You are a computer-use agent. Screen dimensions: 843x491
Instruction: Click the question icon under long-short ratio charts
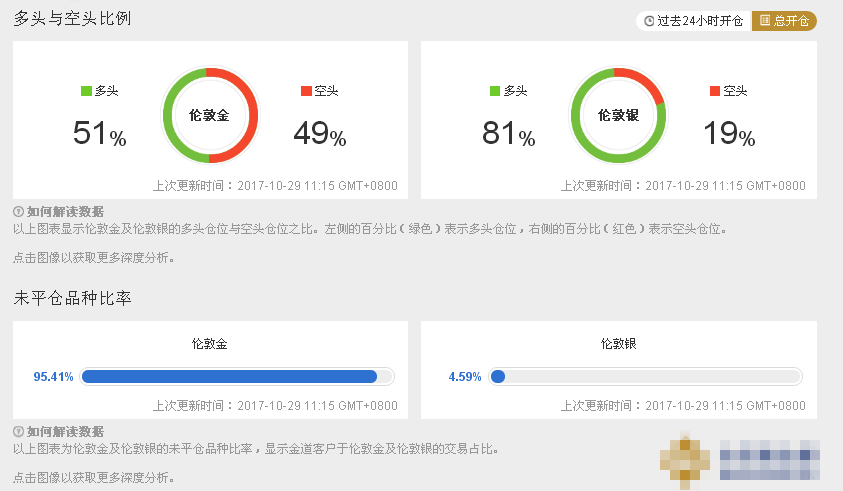pos(18,211)
